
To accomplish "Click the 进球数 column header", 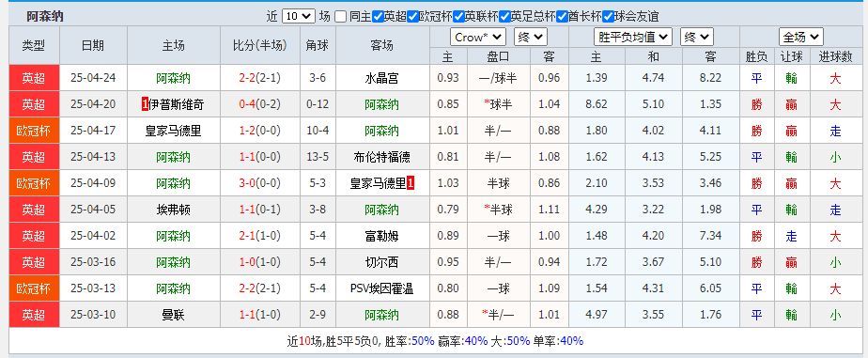I will [835, 56].
